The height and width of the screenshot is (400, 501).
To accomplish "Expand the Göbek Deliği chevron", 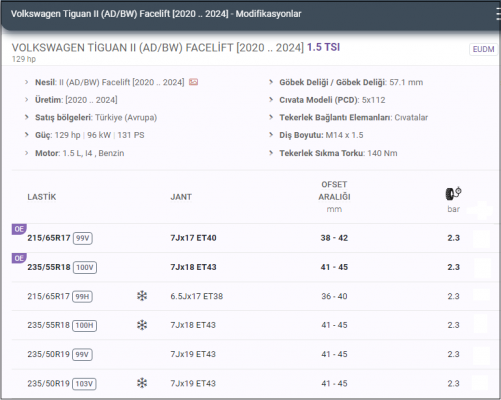I will 271,82.
